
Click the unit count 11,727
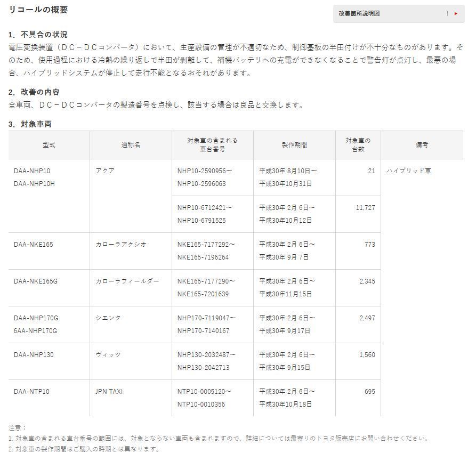366,208
